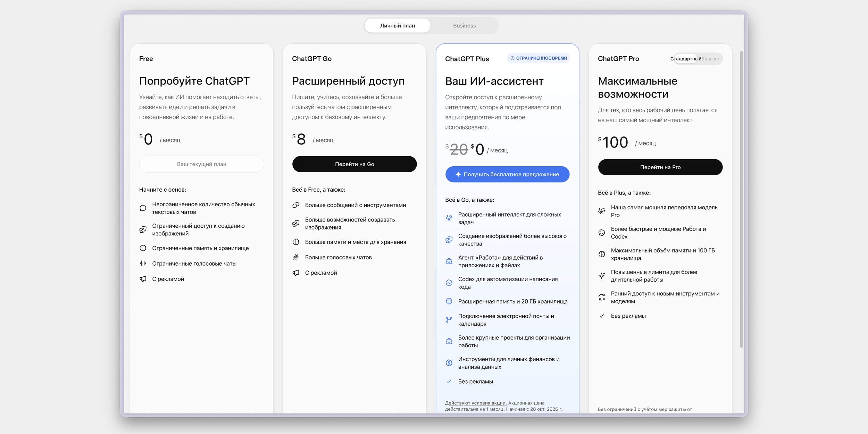Open the Действуют условия акции link

click(x=476, y=403)
